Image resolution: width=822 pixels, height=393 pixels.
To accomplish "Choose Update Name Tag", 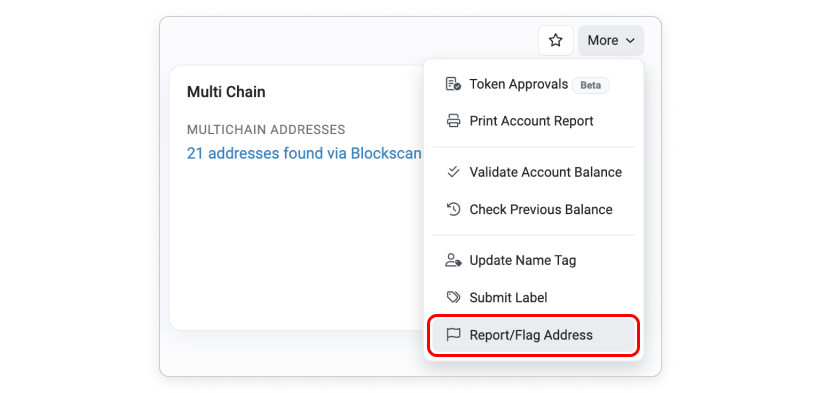I will point(533,260).
